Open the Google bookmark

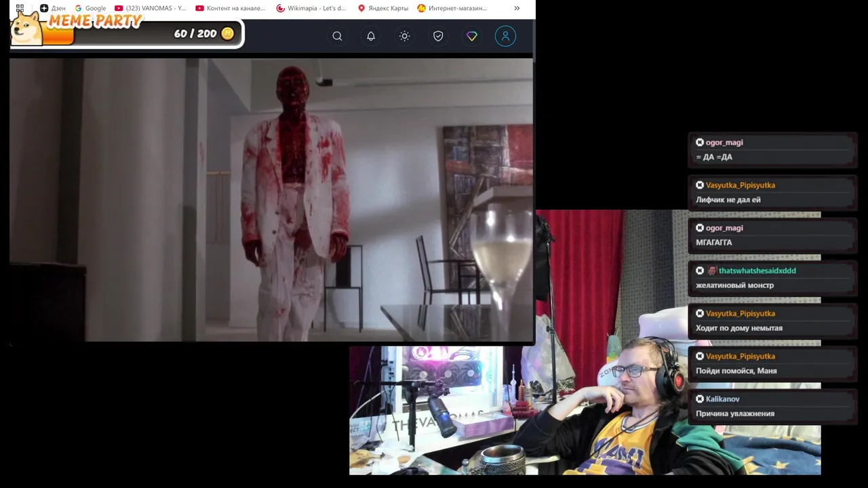click(x=90, y=8)
